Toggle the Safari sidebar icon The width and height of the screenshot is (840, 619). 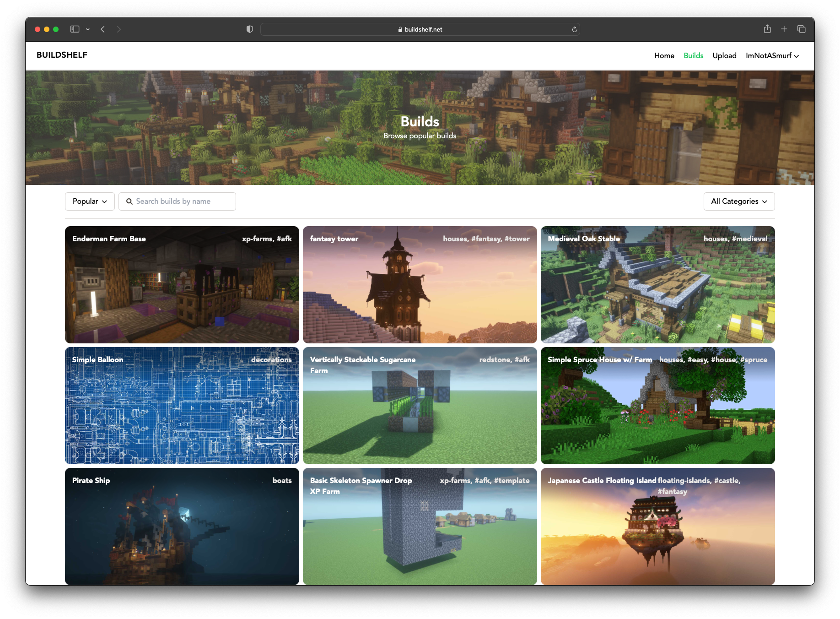75,29
